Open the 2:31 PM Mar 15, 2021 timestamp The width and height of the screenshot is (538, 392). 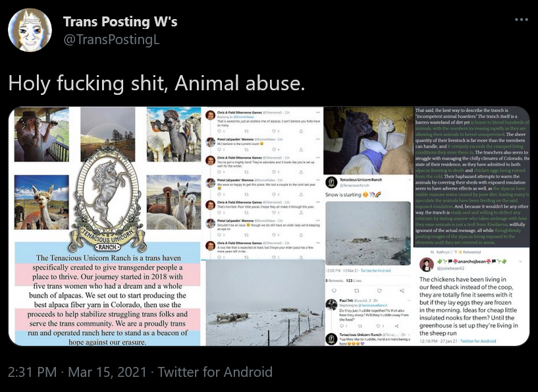[x=77, y=372]
